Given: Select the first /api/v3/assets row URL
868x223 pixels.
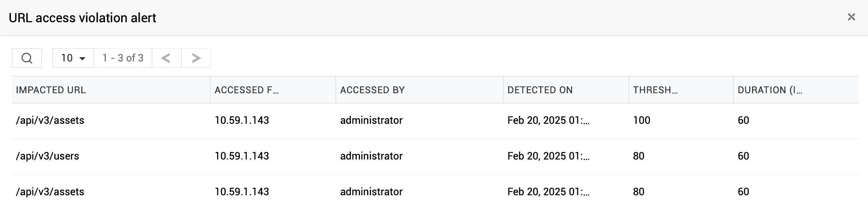Looking at the screenshot, I should coord(50,121).
